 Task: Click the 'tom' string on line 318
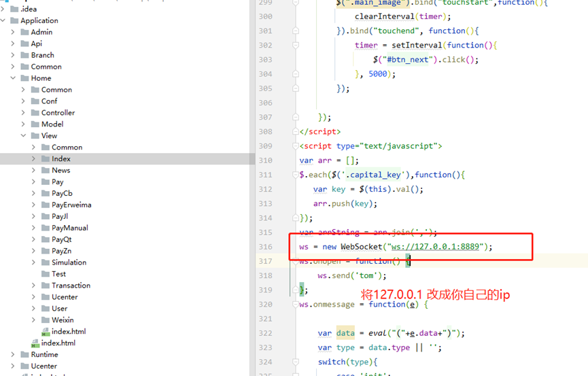click(366, 275)
